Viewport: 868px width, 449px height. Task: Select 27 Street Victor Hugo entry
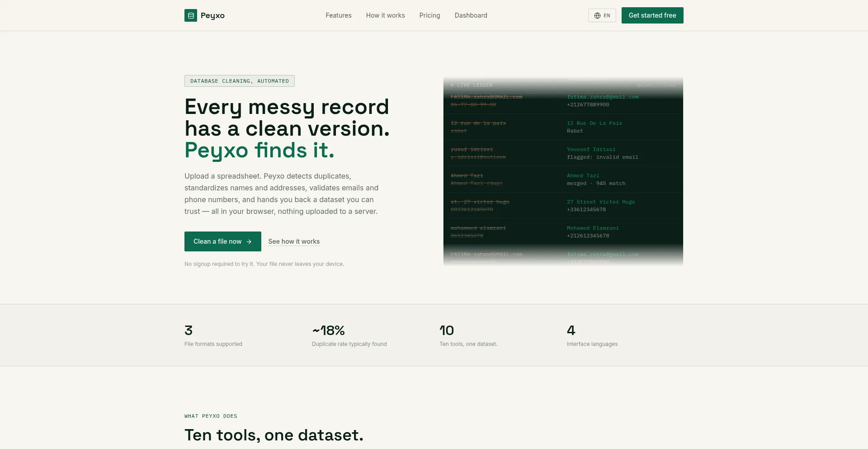(601, 202)
